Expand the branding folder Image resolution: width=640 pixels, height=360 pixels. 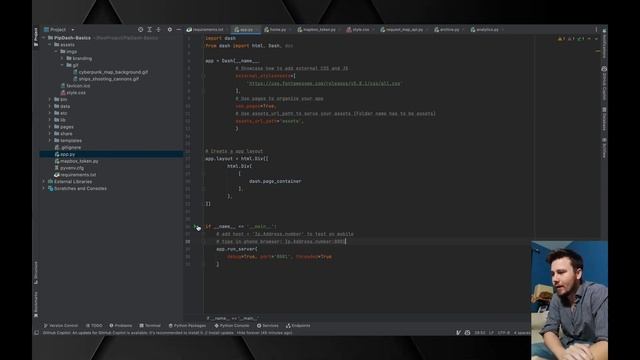[x=62, y=58]
